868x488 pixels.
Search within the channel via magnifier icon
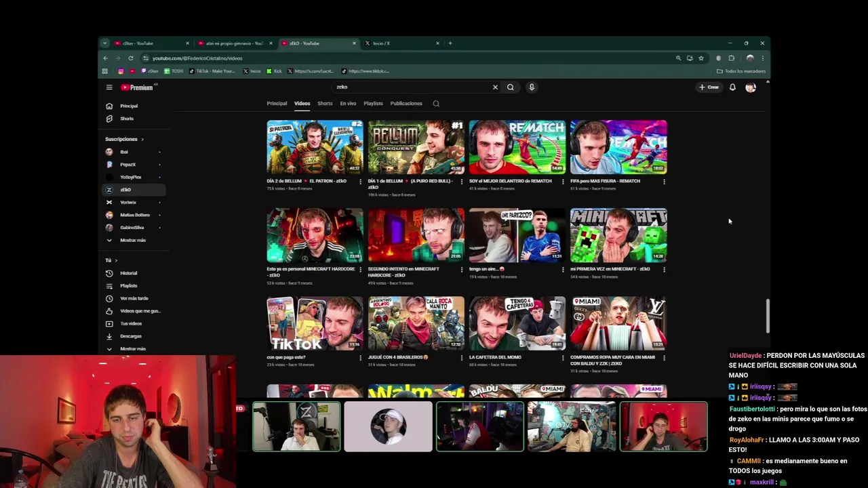point(436,104)
